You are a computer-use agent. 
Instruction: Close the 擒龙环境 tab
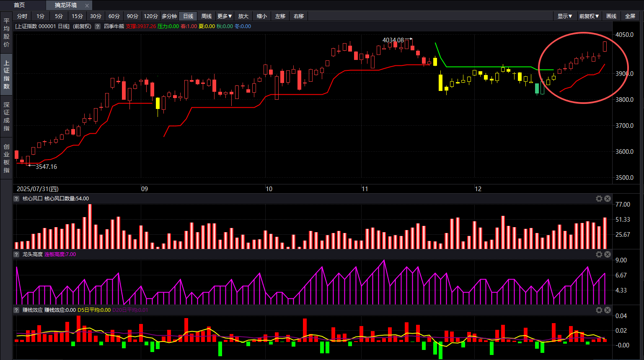[87, 5]
